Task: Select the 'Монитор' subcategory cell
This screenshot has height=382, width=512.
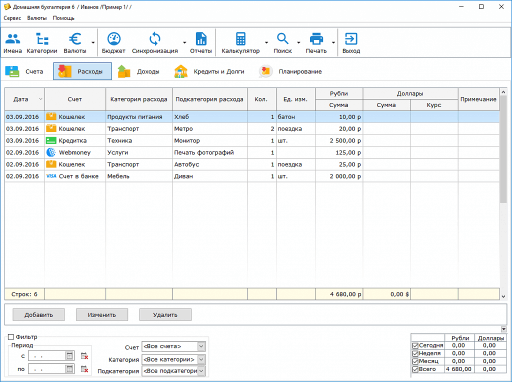Action: [210, 141]
